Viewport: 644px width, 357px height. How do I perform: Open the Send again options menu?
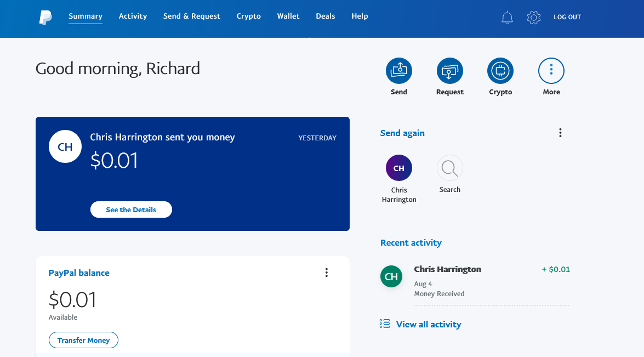560,133
